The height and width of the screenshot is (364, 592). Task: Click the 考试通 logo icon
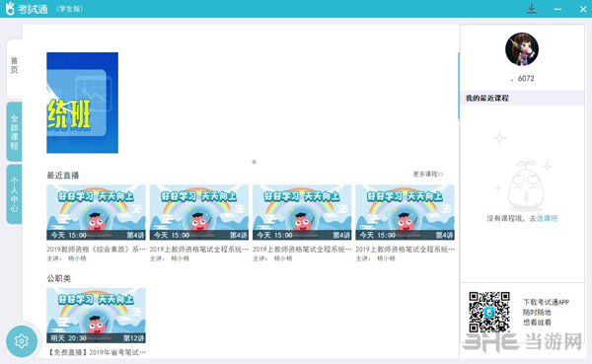pyautogui.click(x=10, y=8)
